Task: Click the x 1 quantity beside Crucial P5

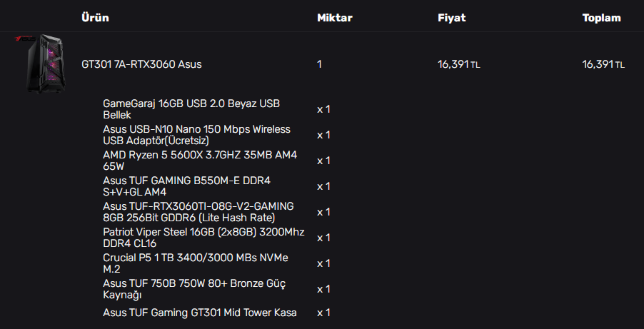Action: (x=323, y=263)
